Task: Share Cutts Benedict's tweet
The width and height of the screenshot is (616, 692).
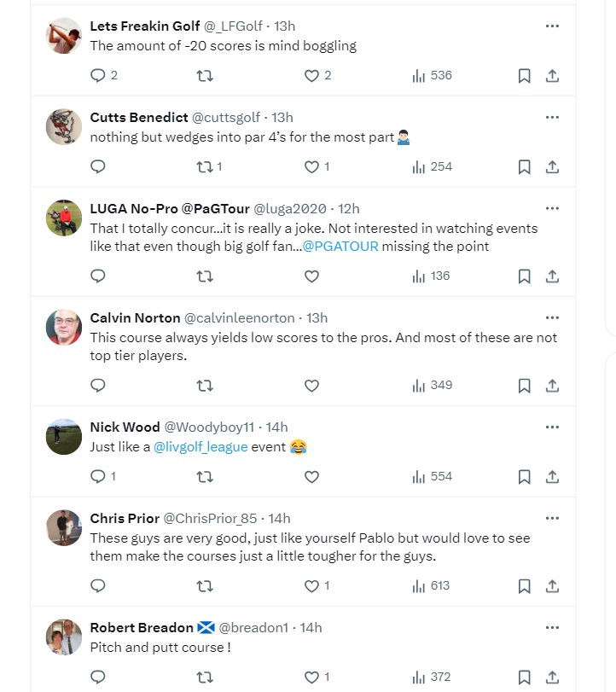Action: pyautogui.click(x=552, y=167)
